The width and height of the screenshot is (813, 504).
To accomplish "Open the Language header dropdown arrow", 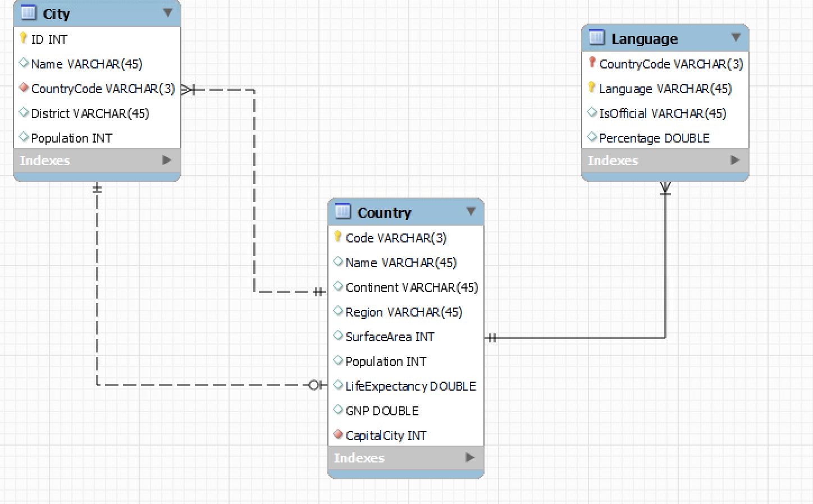I will (736, 38).
